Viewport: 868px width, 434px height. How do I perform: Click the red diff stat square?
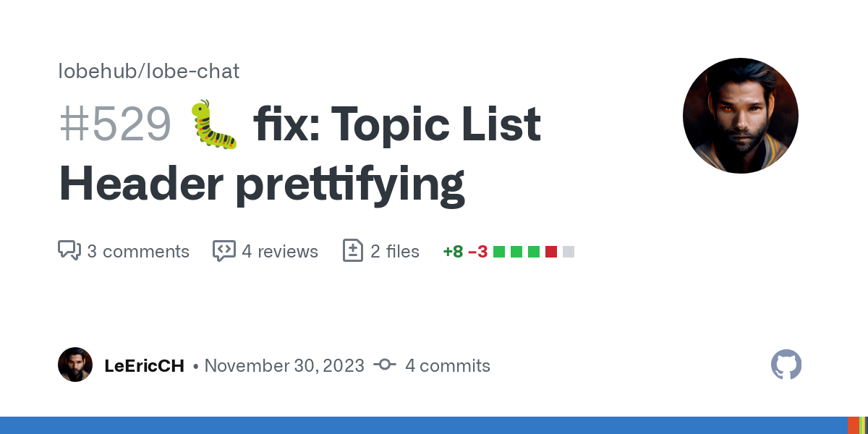551,252
